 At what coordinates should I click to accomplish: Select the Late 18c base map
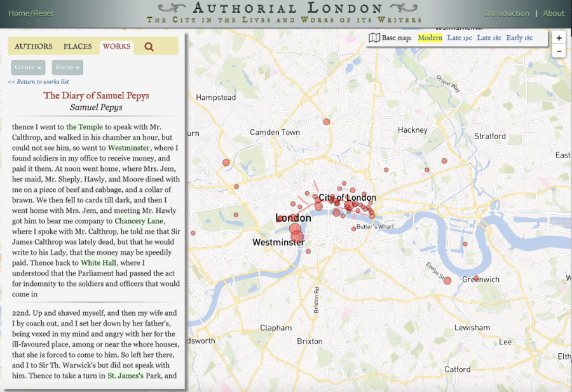pos(489,38)
